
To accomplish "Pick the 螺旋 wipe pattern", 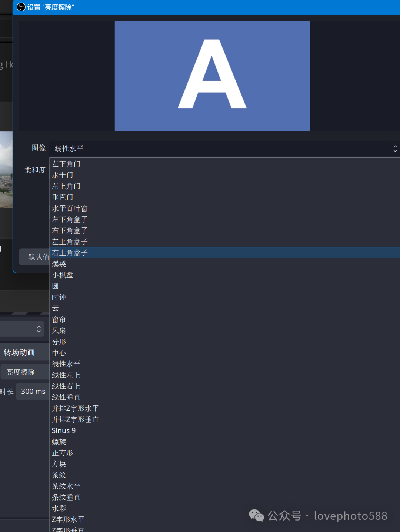I will point(59,442).
